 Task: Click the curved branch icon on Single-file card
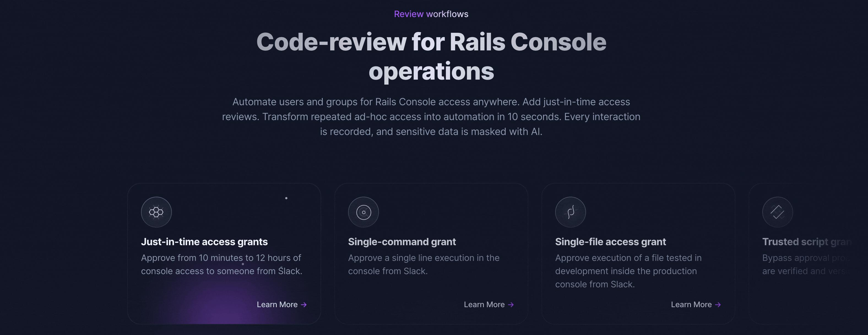coord(571,212)
